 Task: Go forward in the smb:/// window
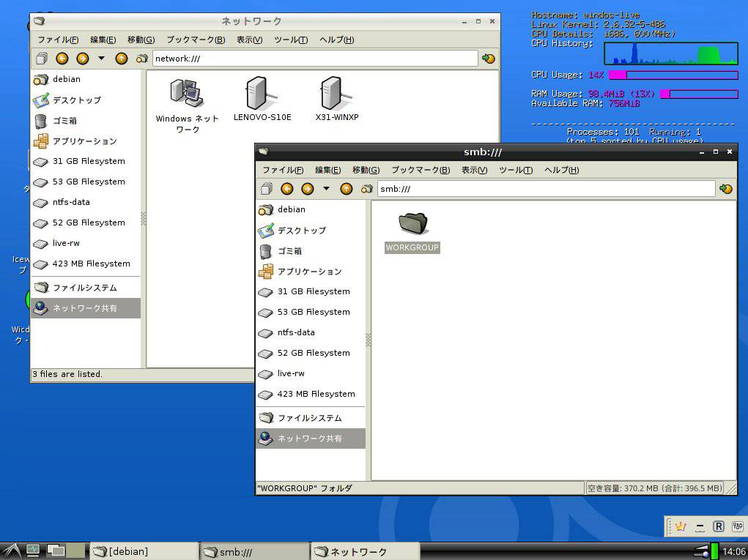[308, 189]
